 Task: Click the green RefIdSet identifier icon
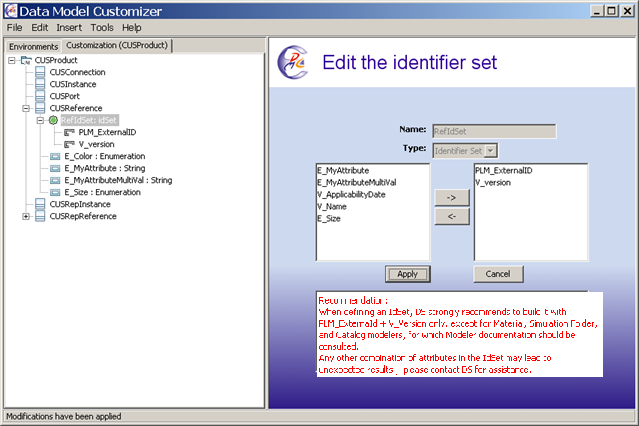(x=53, y=120)
